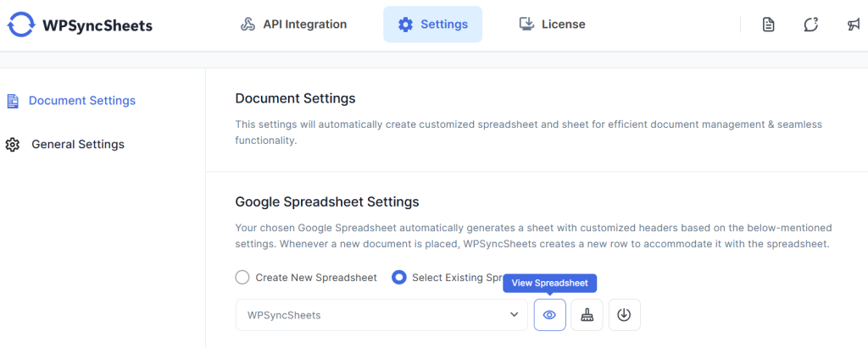Open the License tab
Image resolution: width=868 pixels, height=348 pixels.
(552, 25)
